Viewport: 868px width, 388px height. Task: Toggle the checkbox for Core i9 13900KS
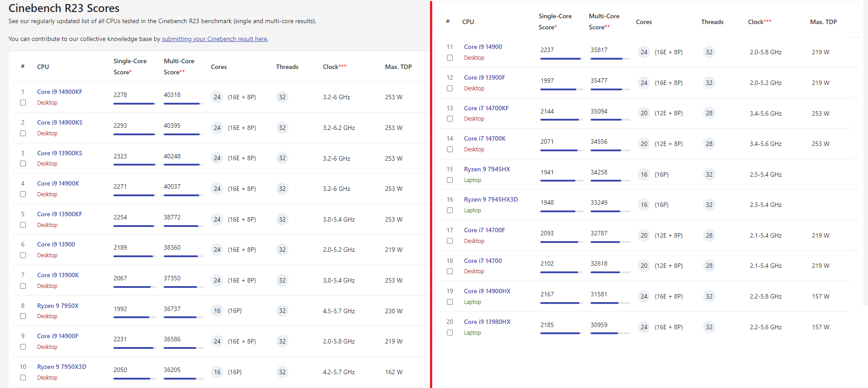click(x=23, y=164)
